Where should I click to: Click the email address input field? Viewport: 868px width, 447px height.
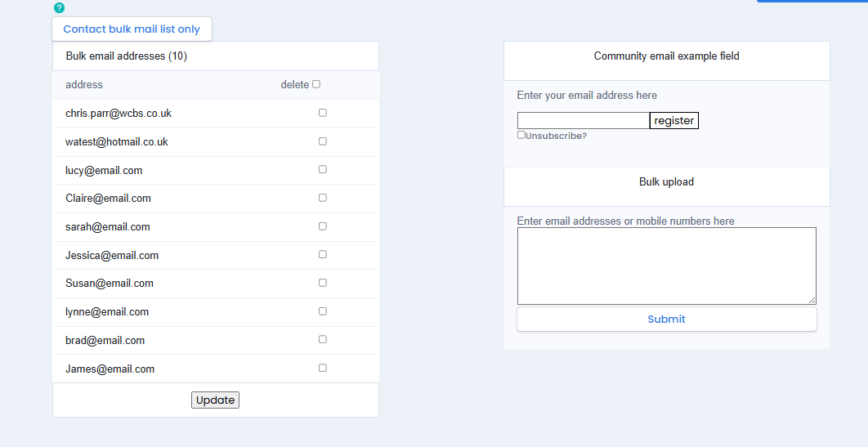583,121
